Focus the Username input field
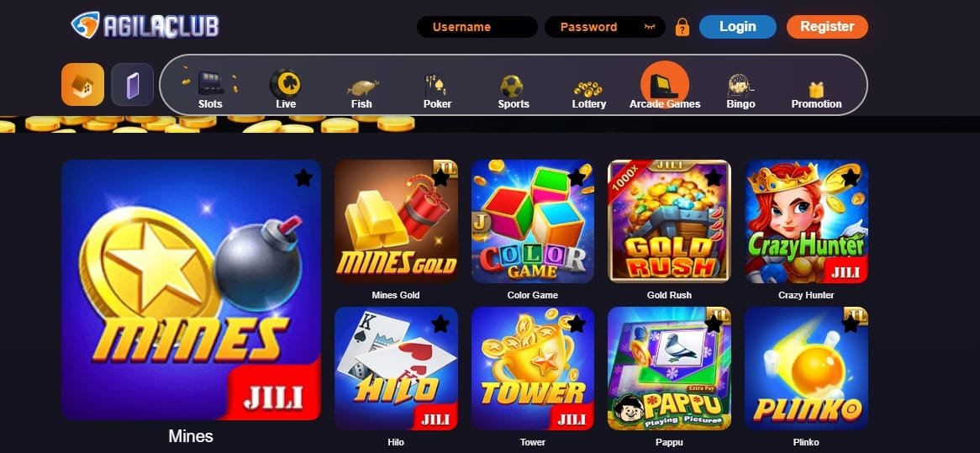Viewport: 980px width, 453px height. tap(477, 27)
